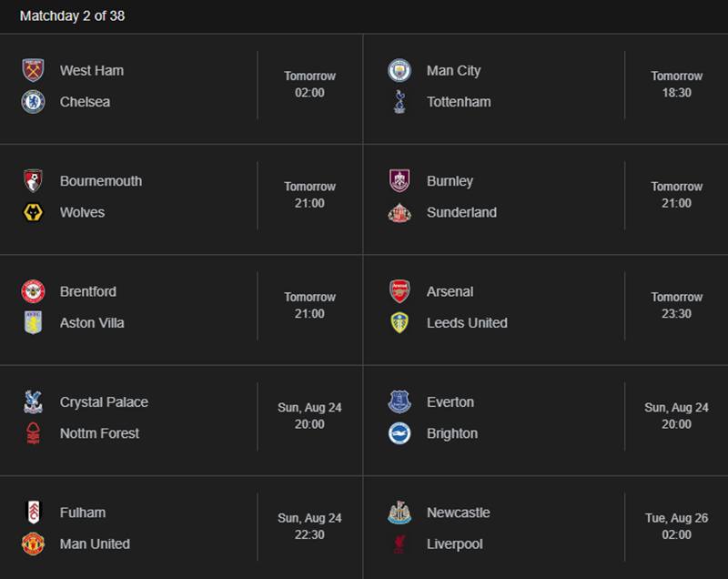This screenshot has width=728, height=579.
Task: Click the Chelsea club crest
Action: click(33, 102)
